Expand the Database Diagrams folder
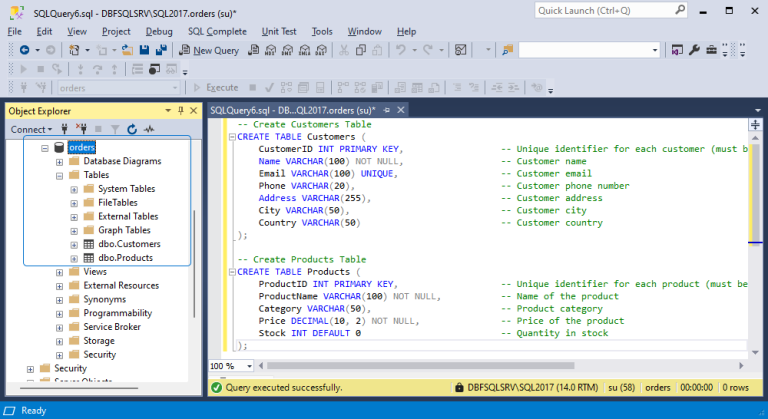 (59, 161)
